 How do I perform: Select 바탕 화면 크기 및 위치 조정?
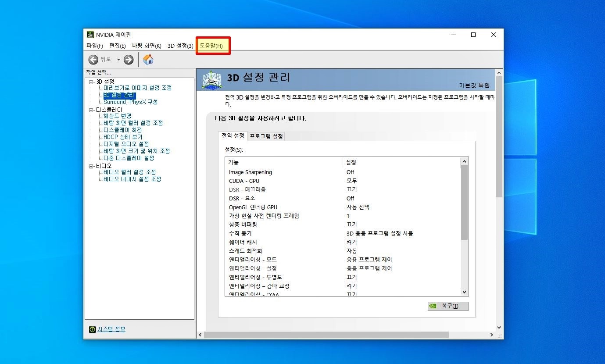(136, 151)
